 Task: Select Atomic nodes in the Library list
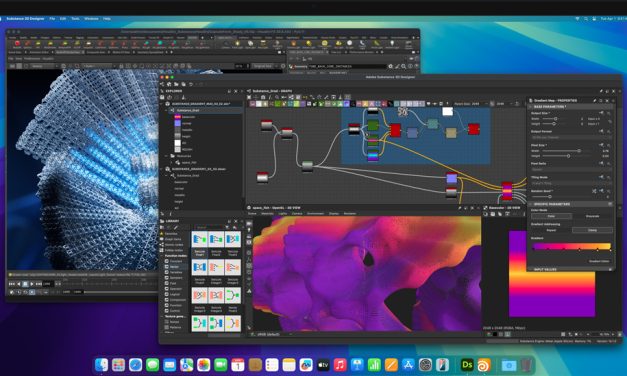click(x=174, y=244)
